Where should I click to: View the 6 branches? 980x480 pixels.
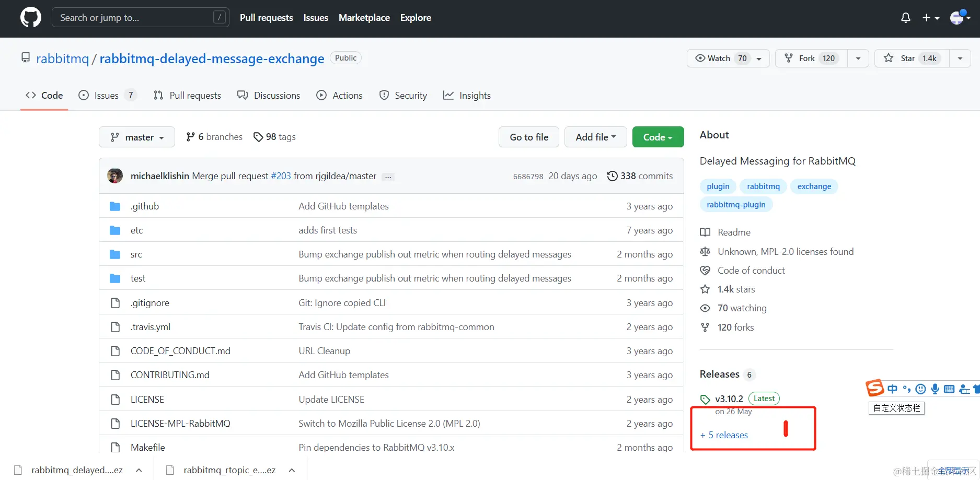point(214,137)
